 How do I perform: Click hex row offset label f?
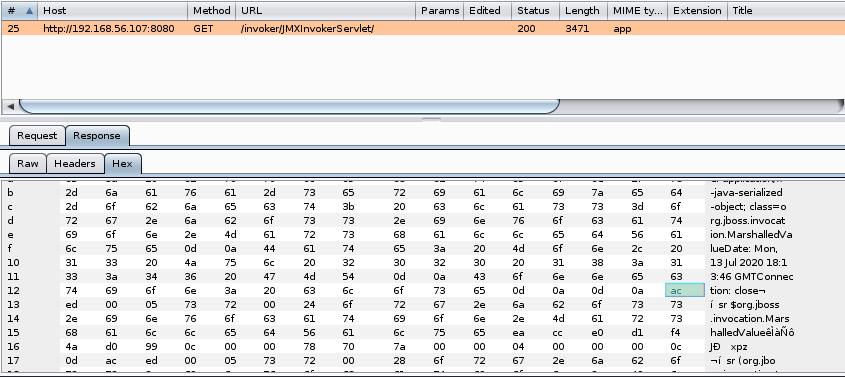pos(10,249)
